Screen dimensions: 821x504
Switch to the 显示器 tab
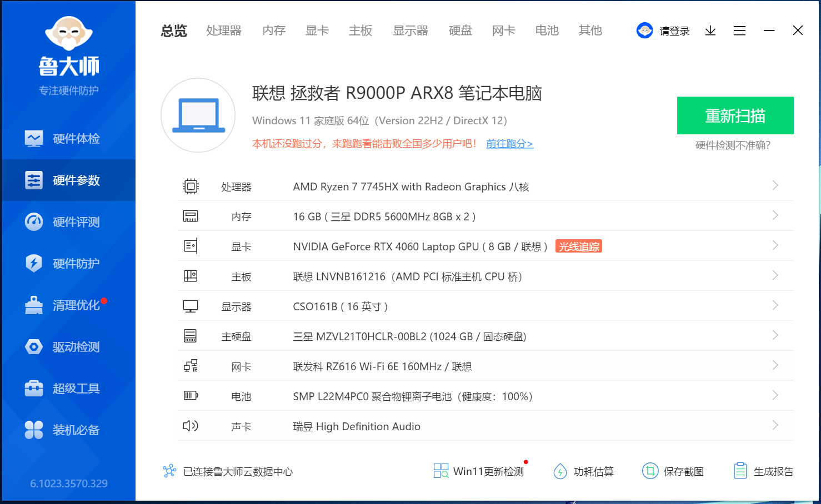coord(410,31)
